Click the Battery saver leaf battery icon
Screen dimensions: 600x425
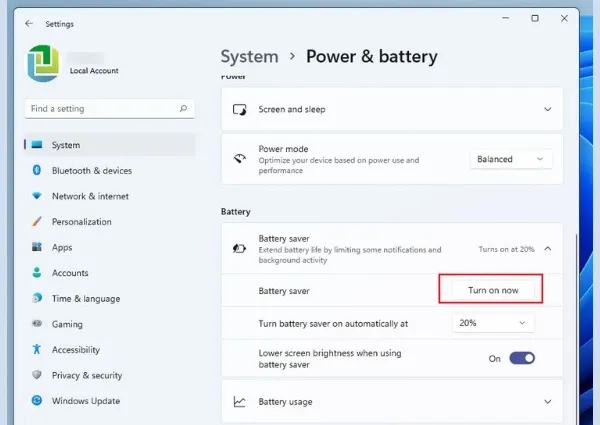pyautogui.click(x=240, y=249)
